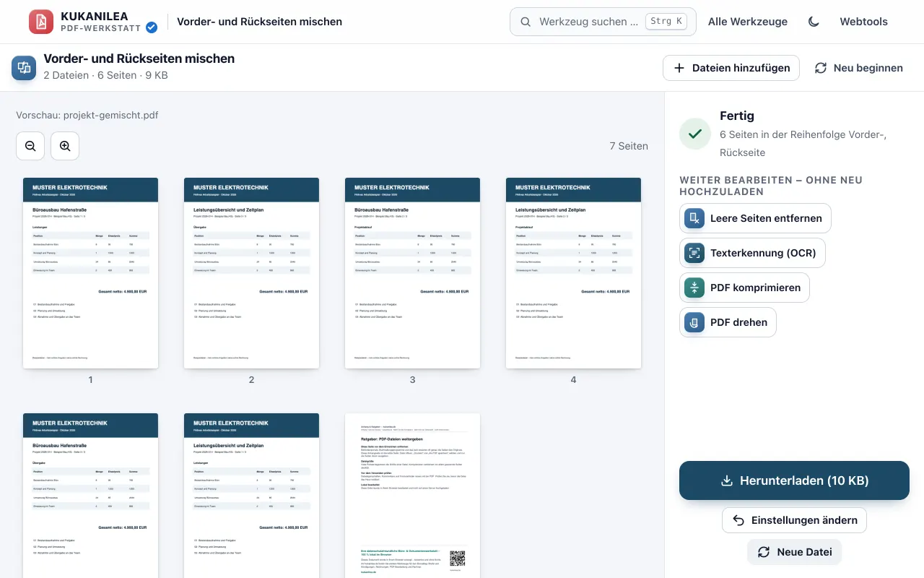Click the PDF drehen rotate icon
This screenshot has height=578, width=924.
pyautogui.click(x=694, y=322)
